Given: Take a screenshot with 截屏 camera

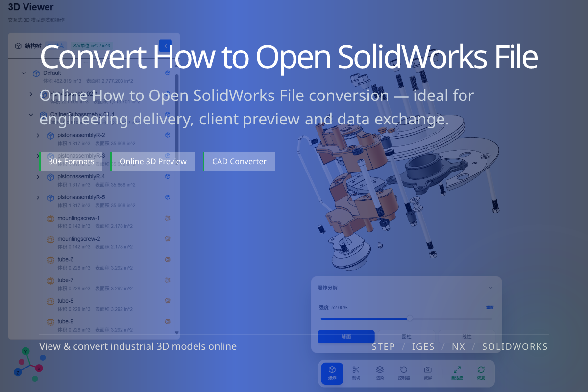Looking at the screenshot, I should point(428,373).
